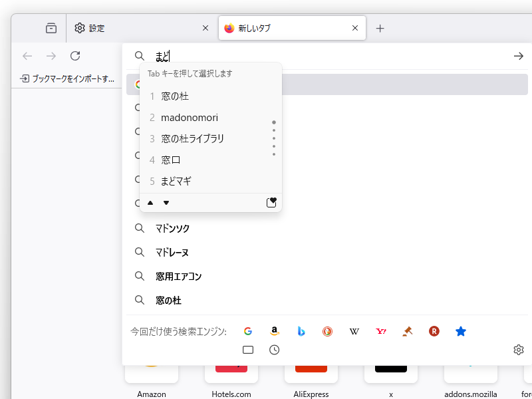This screenshot has height=399, width=532.
Task: Open a new tab with the plus button
Action: click(380, 28)
